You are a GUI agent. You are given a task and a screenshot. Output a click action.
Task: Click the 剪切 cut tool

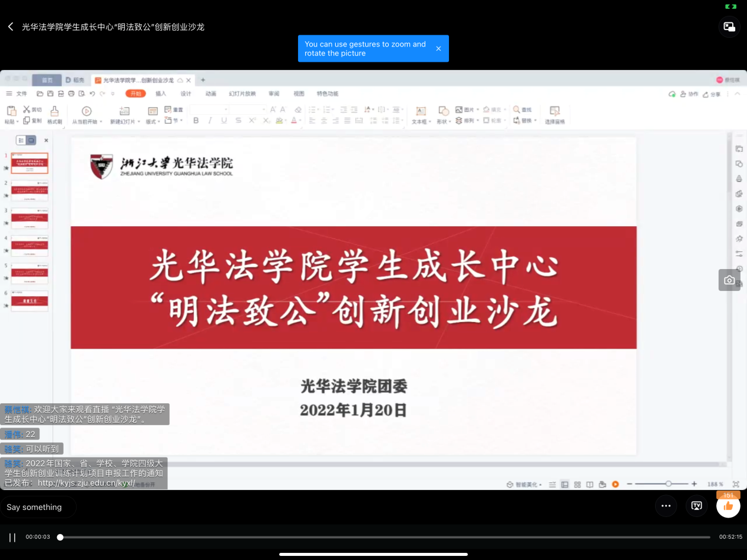(32, 110)
